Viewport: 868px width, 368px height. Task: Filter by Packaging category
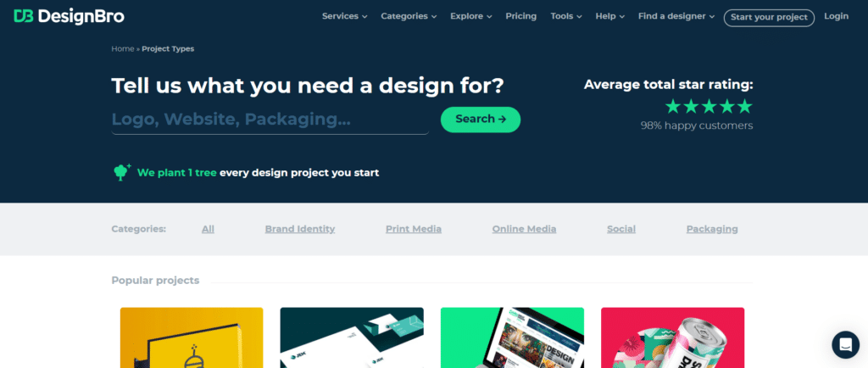[x=712, y=229]
